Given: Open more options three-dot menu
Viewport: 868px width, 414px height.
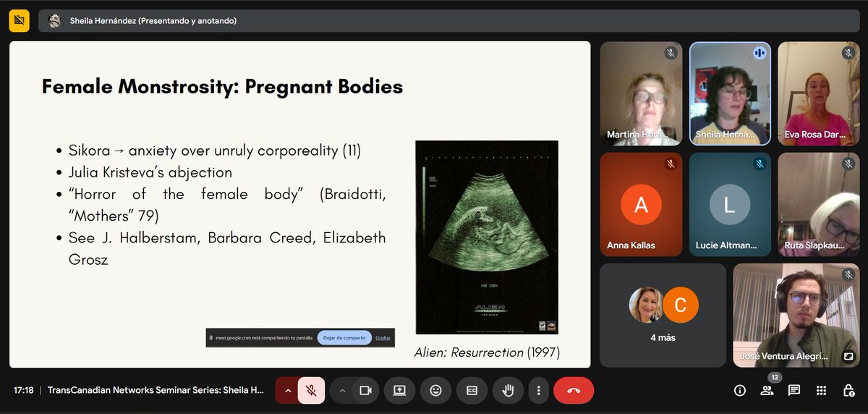Looking at the screenshot, I should tap(538, 390).
